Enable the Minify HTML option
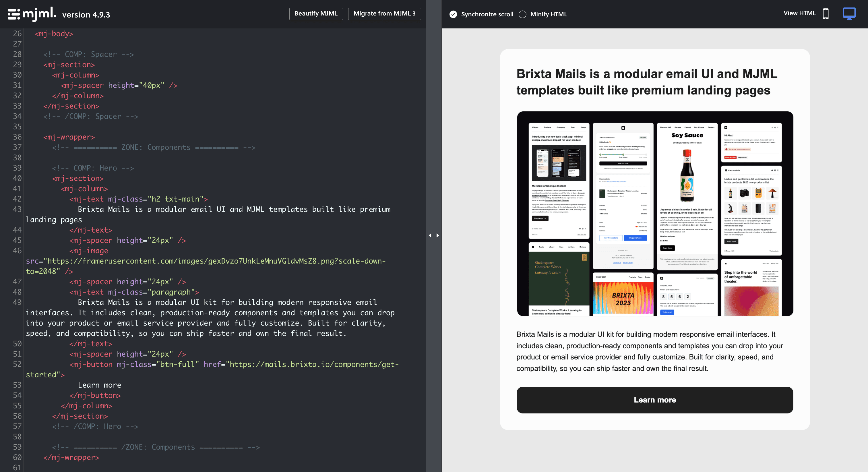868x472 pixels. [523, 14]
